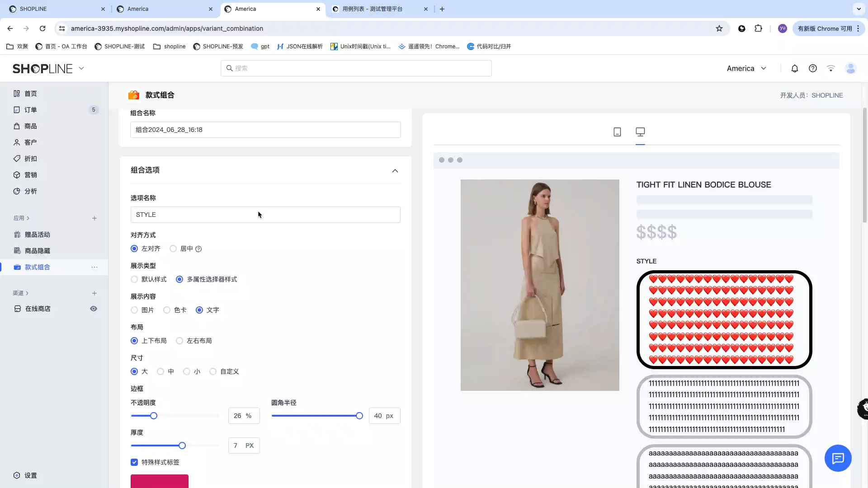Click the 组合名称 input field
868x488 pixels.
265,130
